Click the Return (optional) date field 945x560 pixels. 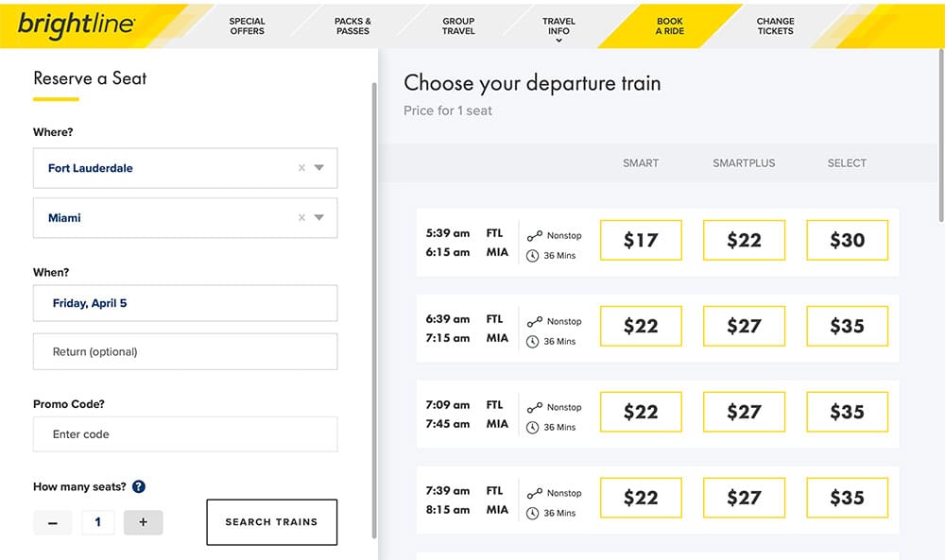(x=185, y=350)
